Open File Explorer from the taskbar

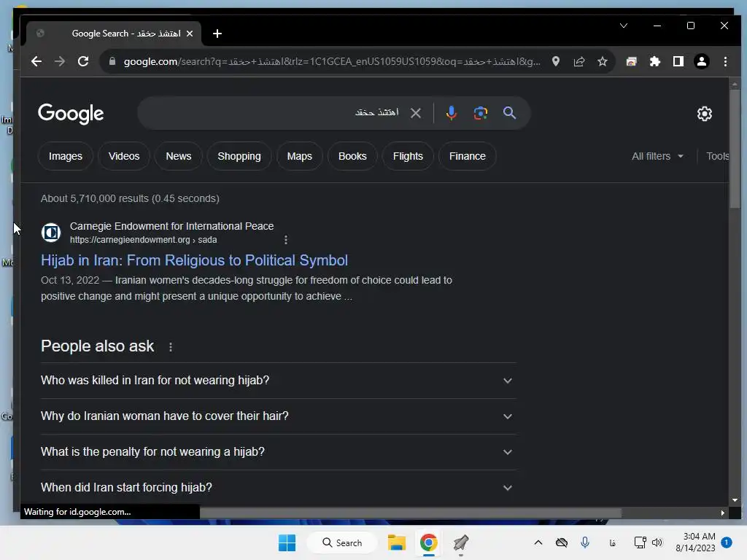[396, 542]
